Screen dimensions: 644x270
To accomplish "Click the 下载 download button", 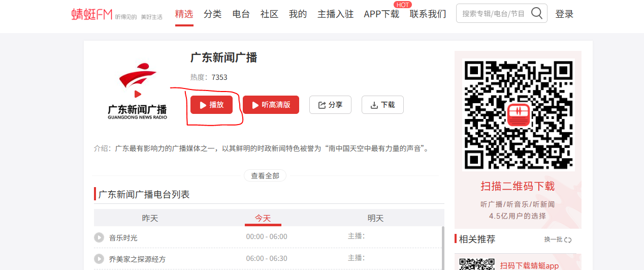I will (x=382, y=105).
